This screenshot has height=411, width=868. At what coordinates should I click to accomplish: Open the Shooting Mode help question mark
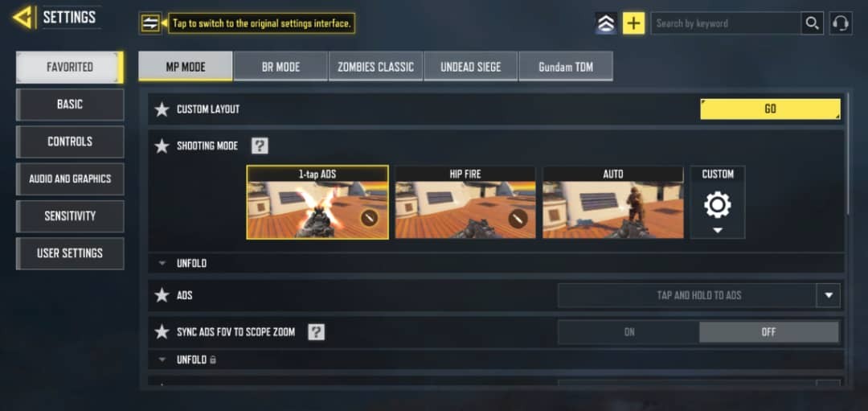tap(260, 146)
